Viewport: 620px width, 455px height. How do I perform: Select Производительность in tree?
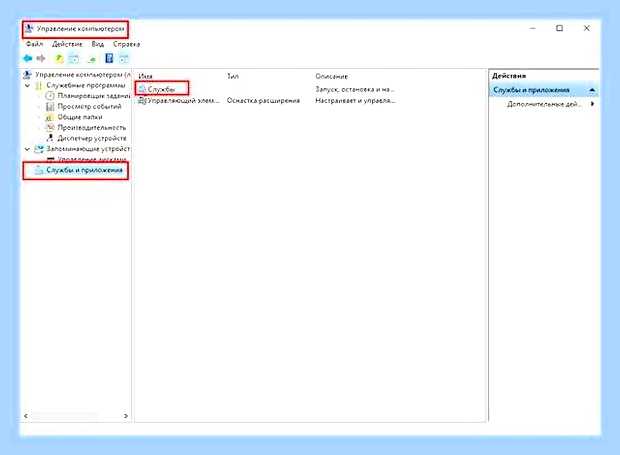pyautogui.click(x=92, y=127)
